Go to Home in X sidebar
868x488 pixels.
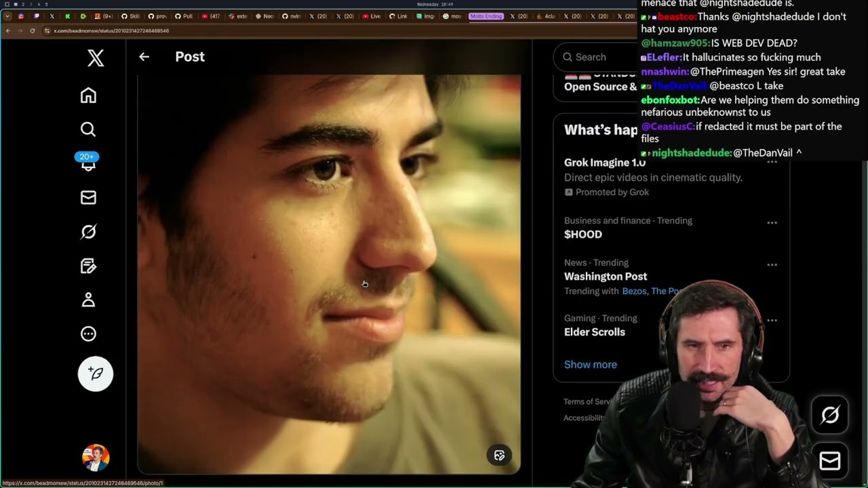tap(88, 96)
